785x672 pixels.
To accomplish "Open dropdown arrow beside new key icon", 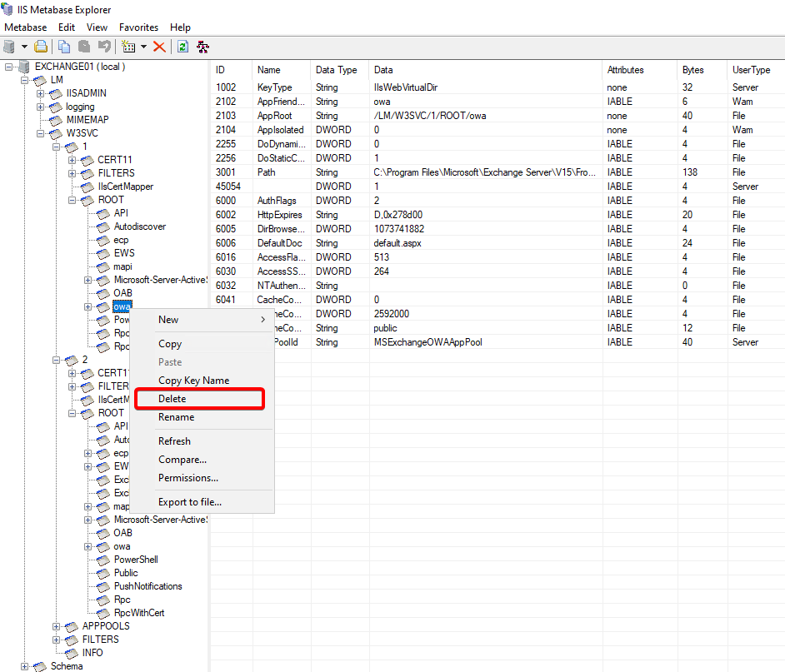I will 143,47.
